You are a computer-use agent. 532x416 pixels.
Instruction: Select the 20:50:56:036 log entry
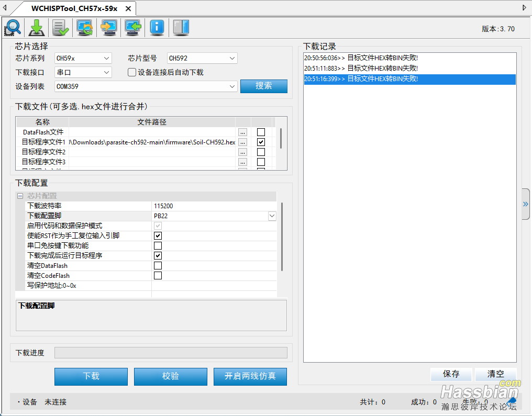[x=409, y=58]
